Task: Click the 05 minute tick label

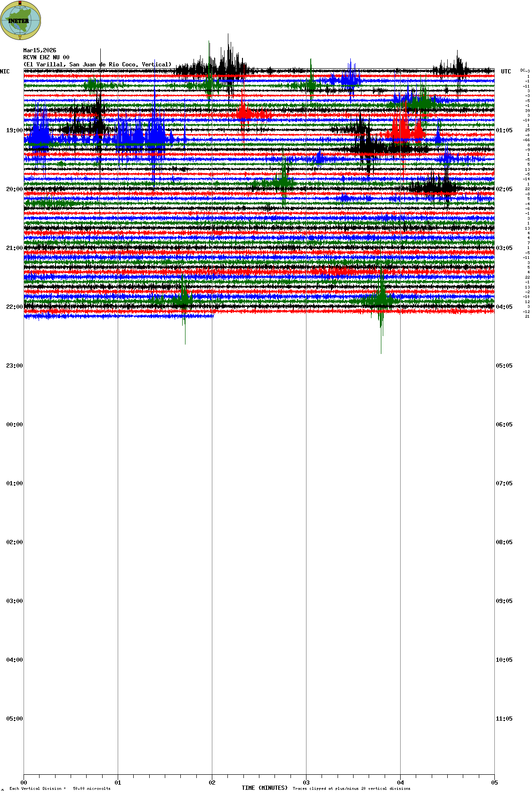Action: click(494, 783)
